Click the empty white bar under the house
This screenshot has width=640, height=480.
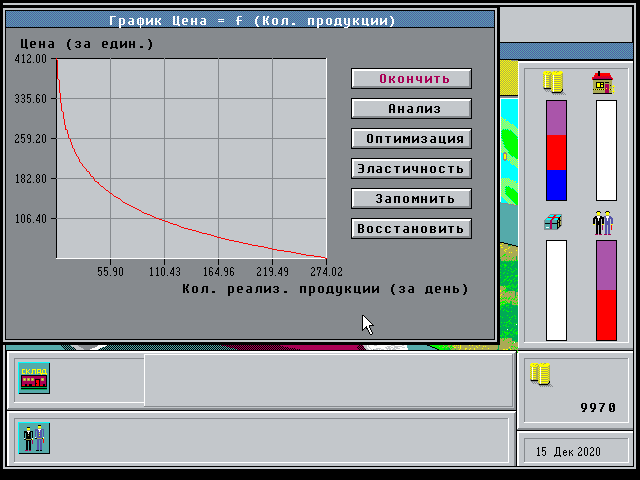click(x=606, y=151)
